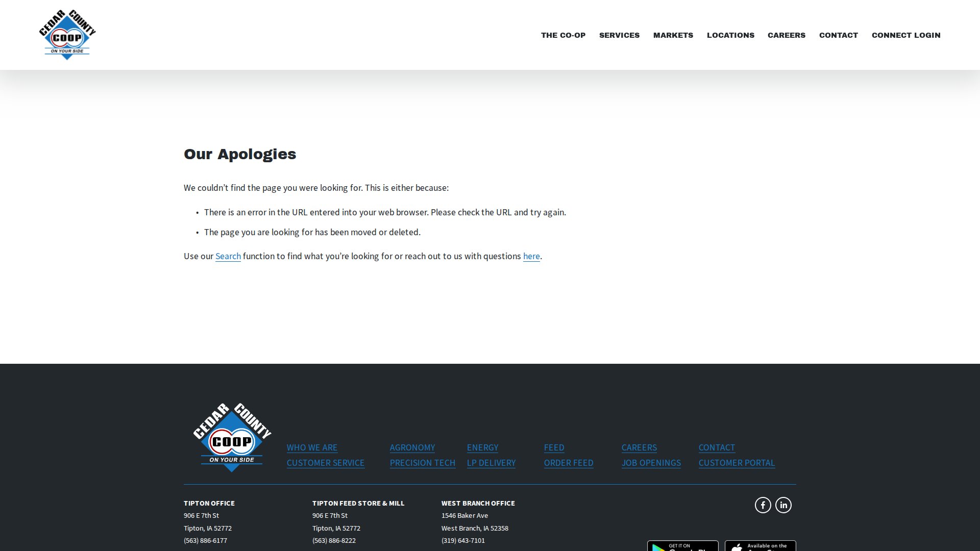Go to LP Delivery footer link
The image size is (980, 551).
click(x=491, y=463)
